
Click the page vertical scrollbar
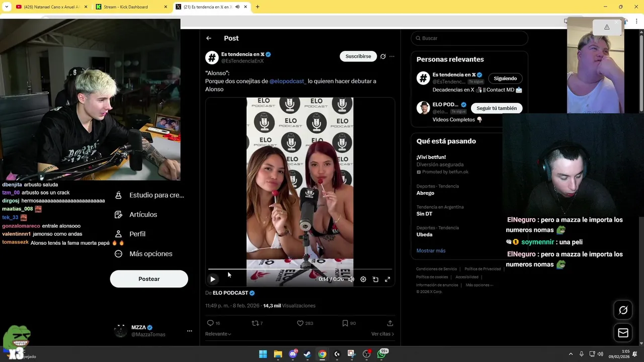point(641,186)
